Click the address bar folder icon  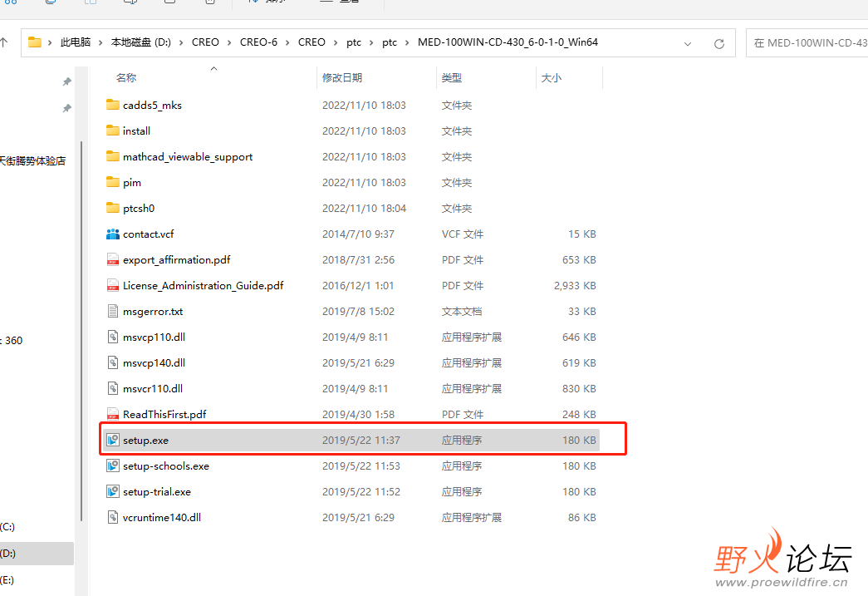35,42
